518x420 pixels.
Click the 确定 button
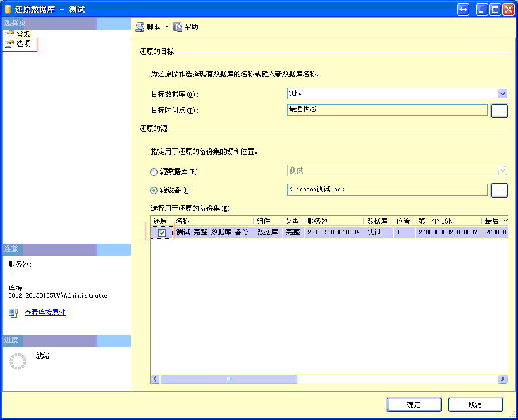[414, 404]
